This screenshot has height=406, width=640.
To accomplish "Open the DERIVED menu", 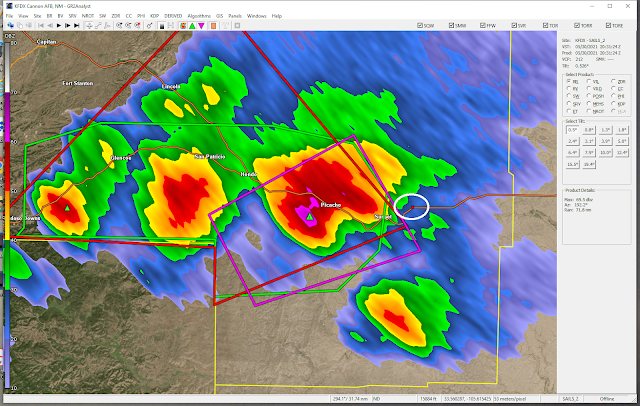I will [173, 16].
